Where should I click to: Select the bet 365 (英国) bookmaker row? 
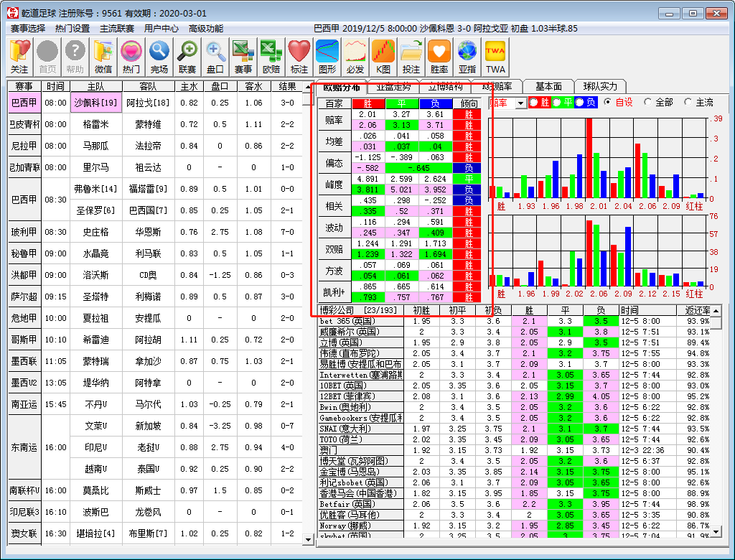coord(515,321)
